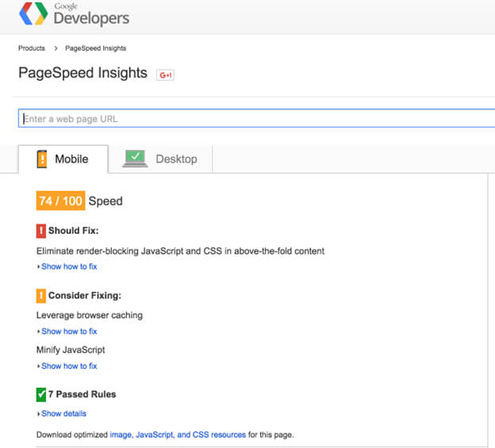Expand Show how to fix for Leverage browser caching
Image resolution: width=495 pixels, height=448 pixels.
(x=69, y=331)
